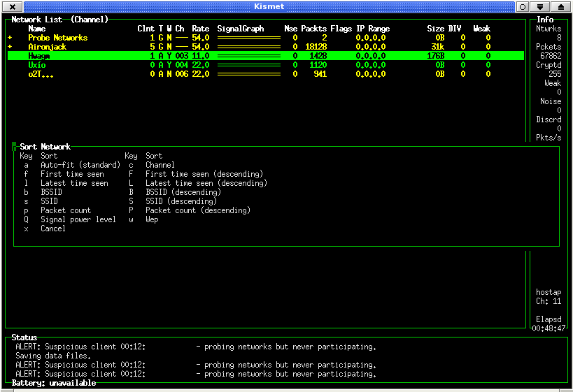Expand the Aironjack network group

[x=10, y=47]
